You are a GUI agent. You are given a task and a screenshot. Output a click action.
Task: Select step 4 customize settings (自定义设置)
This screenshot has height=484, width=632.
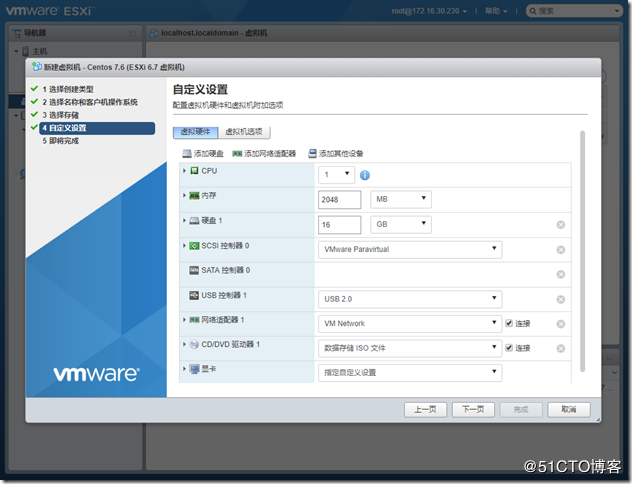97,128
